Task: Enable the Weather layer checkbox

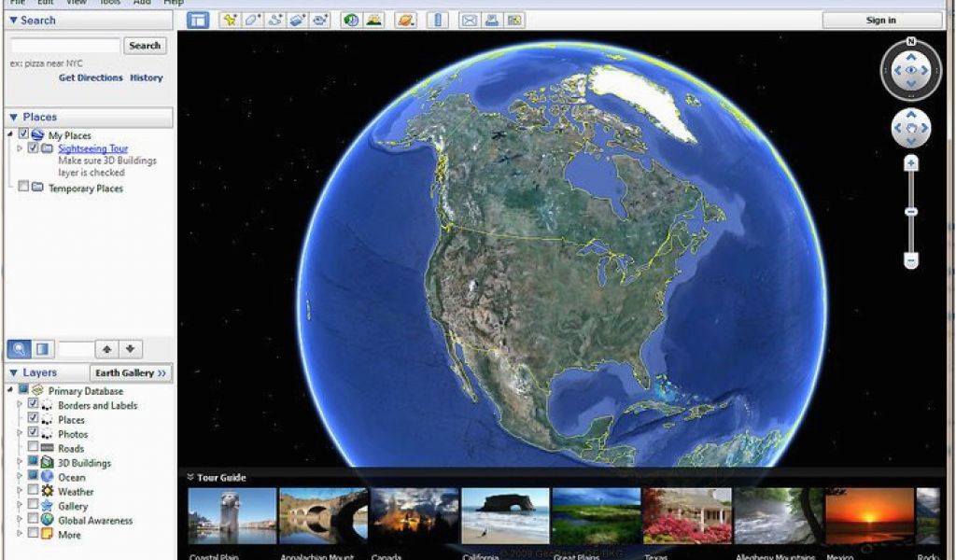Action: (x=33, y=490)
